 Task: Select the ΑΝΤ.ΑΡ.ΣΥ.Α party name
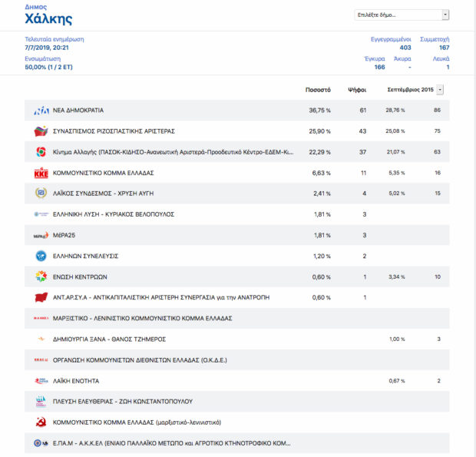coord(161,297)
